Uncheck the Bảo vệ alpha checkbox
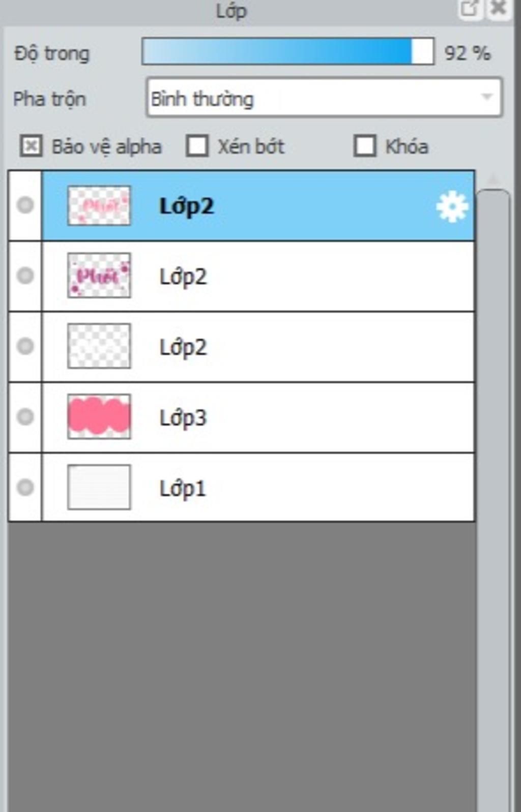Viewport: 521px width, 812px height. 31,146
